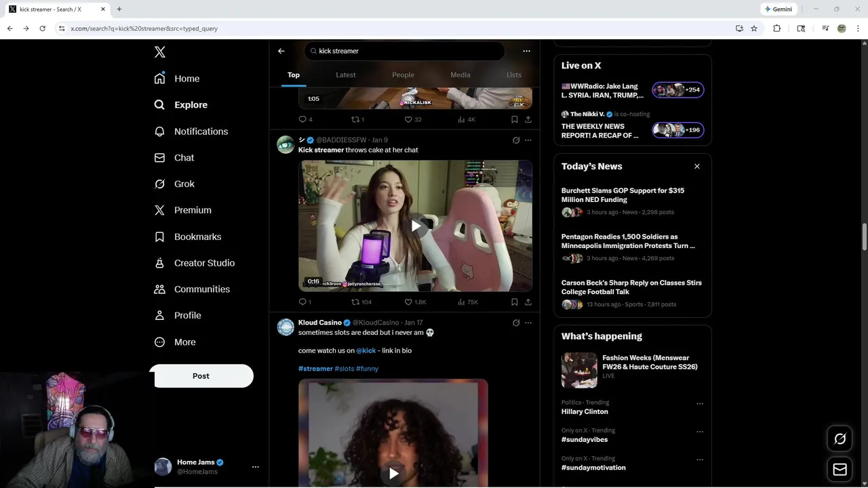Repost the BADDIESSFW post with 104 reposts

(x=361, y=302)
